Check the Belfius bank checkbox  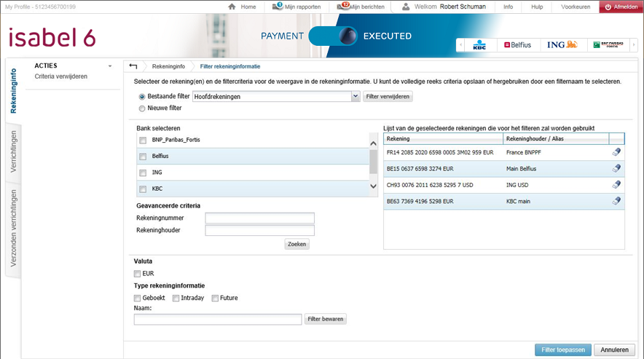point(143,156)
